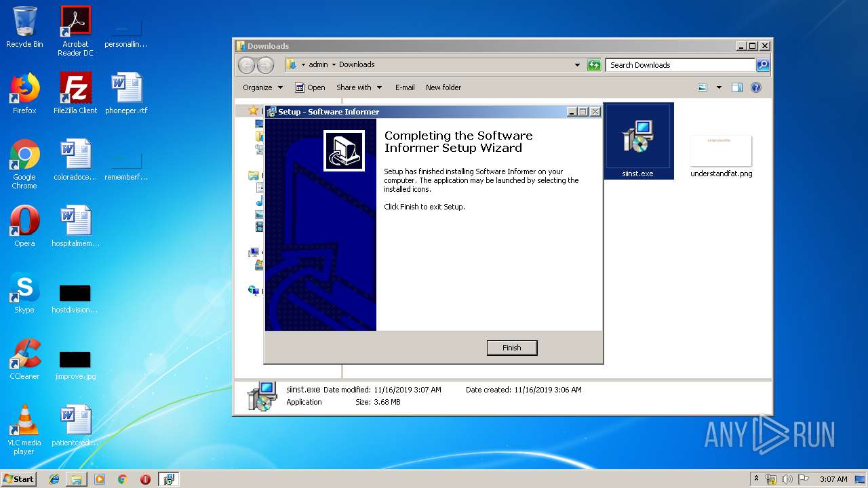Viewport: 868px width, 488px height.
Task: Launch Google Chrome desktop shortcut
Action: click(24, 164)
